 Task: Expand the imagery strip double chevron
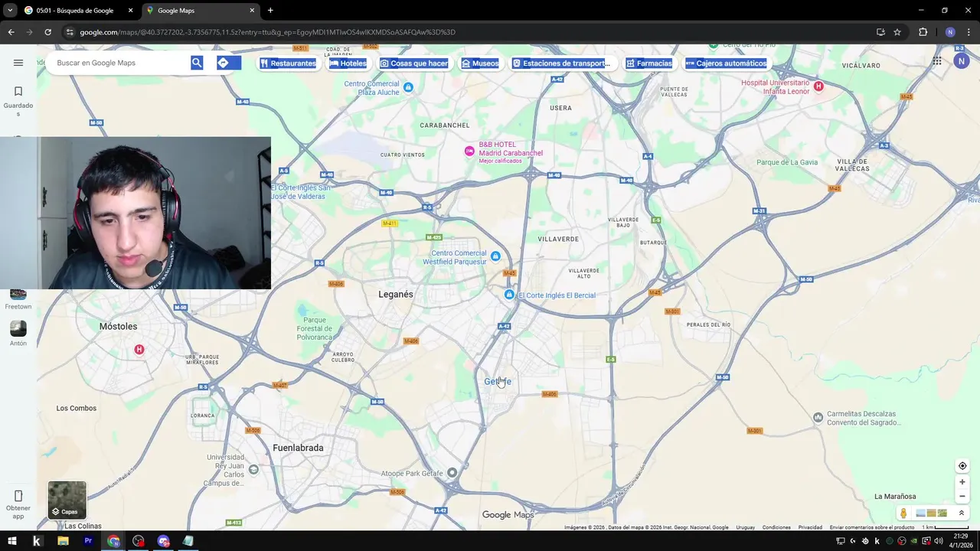click(962, 514)
